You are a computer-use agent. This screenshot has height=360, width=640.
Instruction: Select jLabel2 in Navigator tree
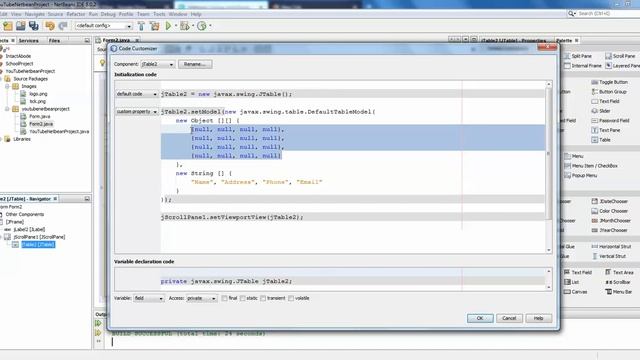tap(29, 229)
